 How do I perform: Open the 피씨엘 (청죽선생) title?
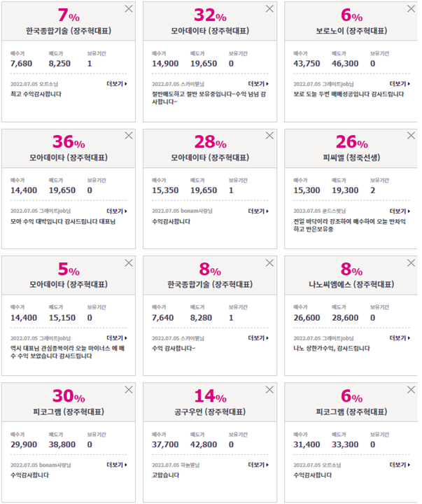click(x=351, y=157)
